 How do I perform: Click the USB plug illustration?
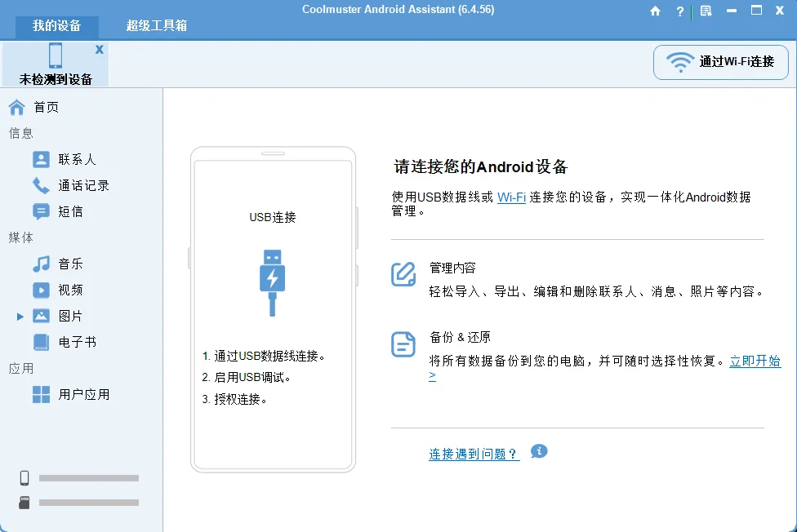point(273,283)
